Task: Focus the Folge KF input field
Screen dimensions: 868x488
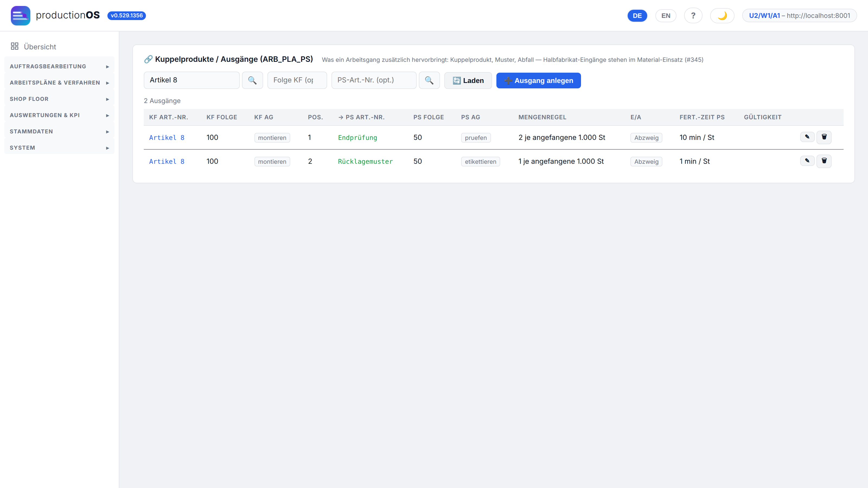Action: pos(297,80)
